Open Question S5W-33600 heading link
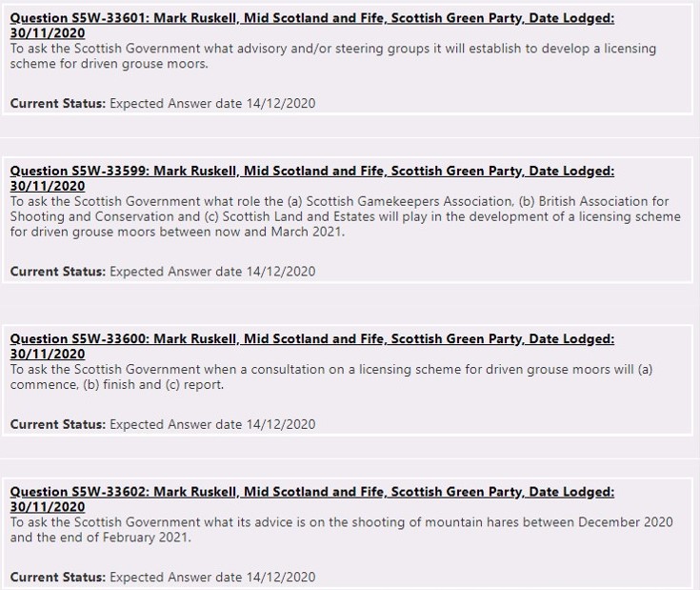 click(x=311, y=339)
